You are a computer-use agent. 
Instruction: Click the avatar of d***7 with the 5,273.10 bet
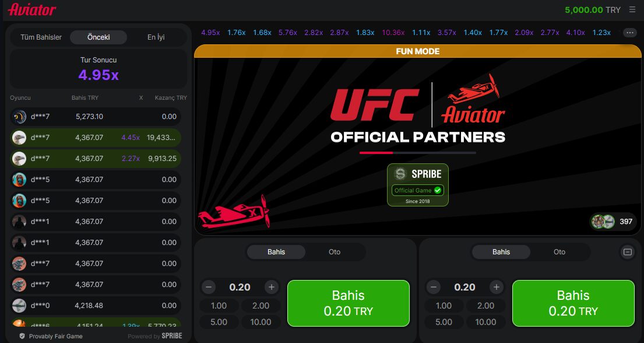tap(19, 117)
